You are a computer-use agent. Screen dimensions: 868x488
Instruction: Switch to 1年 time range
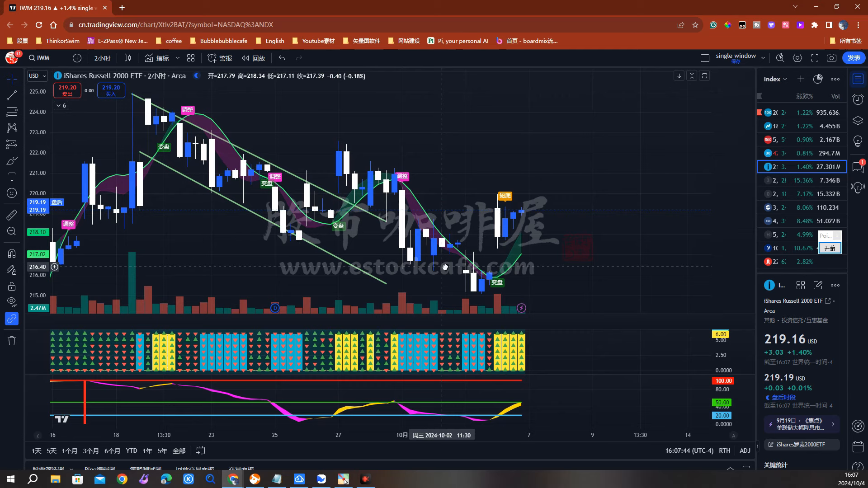(147, 450)
